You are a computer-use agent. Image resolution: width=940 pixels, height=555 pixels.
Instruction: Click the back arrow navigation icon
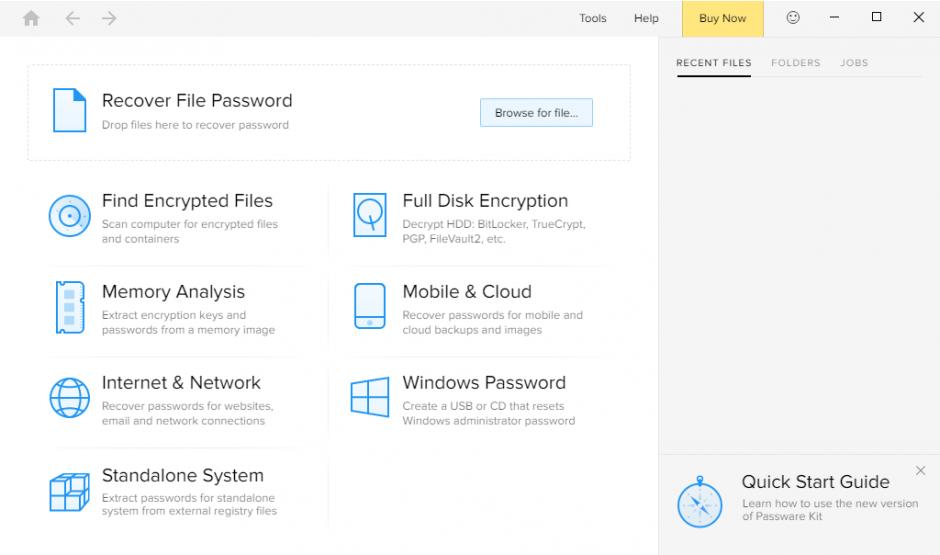(x=72, y=18)
